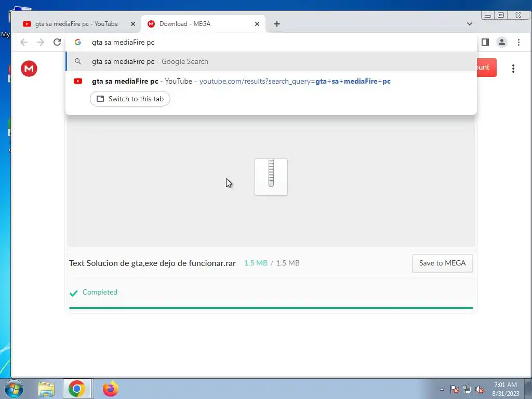This screenshot has height=399, width=532.
Task: Show hidden system tray icons
Action: pos(442,389)
